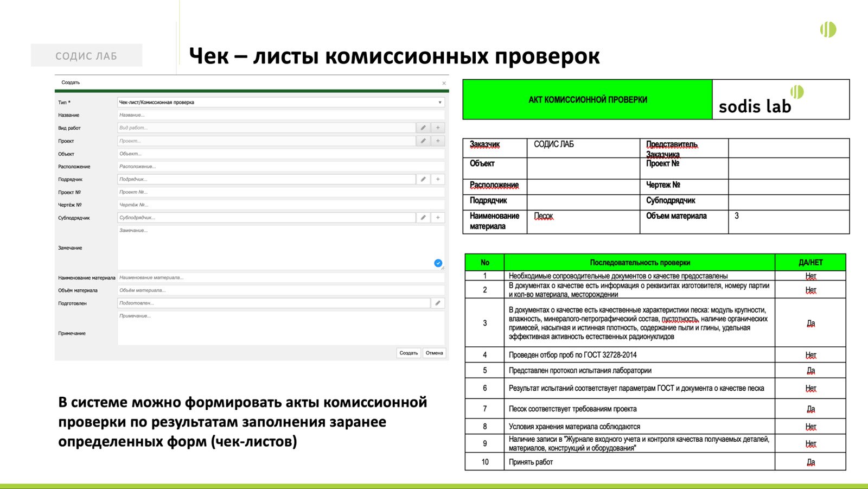The height and width of the screenshot is (489, 868).
Task: Click Да answer in checklist row 7
Action: 810,409
